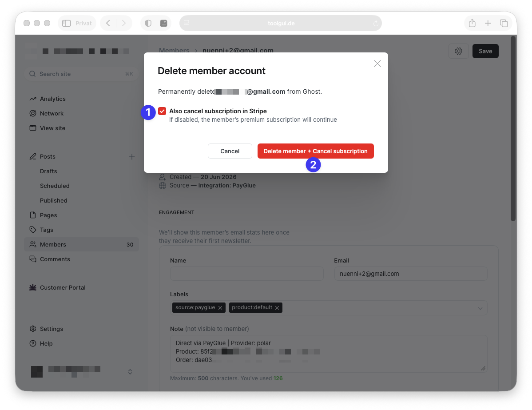Click the Help question mark icon
Viewport: 532px width, 410px height.
[32, 343]
